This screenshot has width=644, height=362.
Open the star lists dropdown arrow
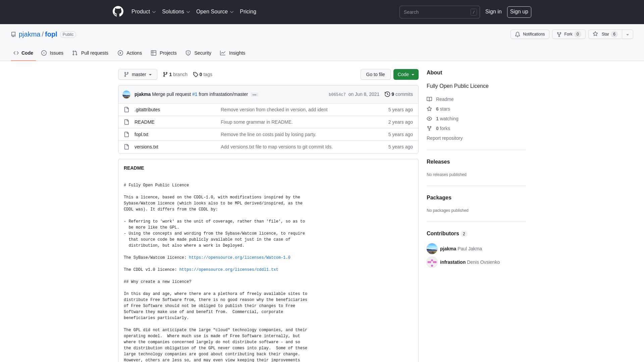click(627, 34)
